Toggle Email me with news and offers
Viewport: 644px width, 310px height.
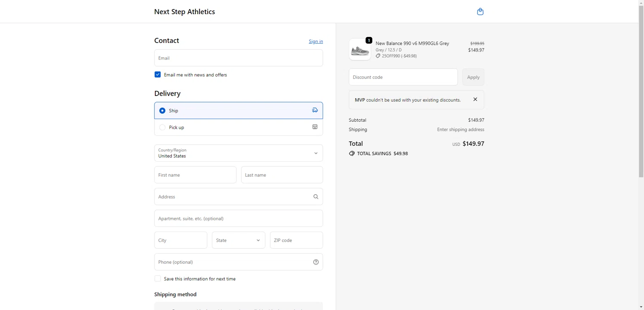(x=158, y=75)
